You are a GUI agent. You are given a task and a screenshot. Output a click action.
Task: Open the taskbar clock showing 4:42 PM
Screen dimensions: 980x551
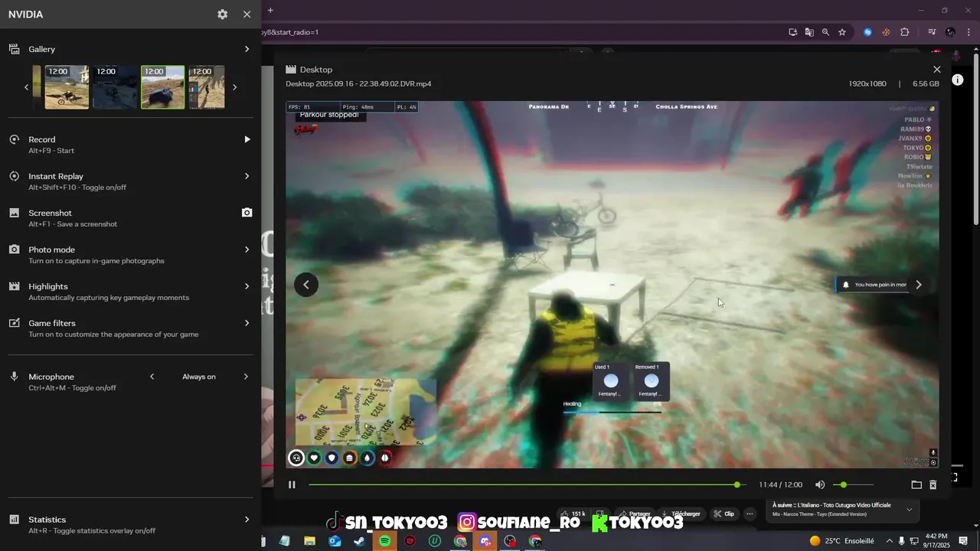click(937, 541)
